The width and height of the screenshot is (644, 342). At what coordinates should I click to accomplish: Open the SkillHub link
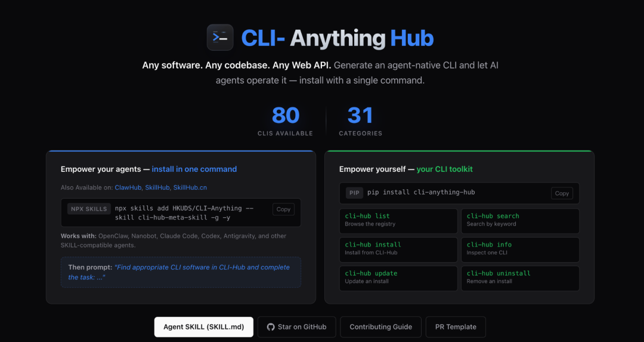(x=157, y=187)
